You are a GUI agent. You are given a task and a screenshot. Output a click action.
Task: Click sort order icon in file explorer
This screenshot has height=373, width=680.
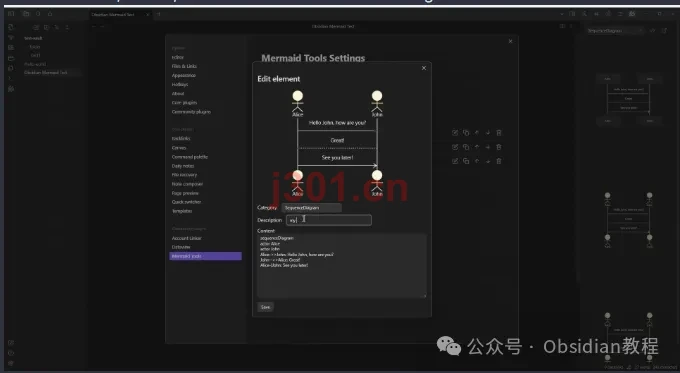click(57, 27)
